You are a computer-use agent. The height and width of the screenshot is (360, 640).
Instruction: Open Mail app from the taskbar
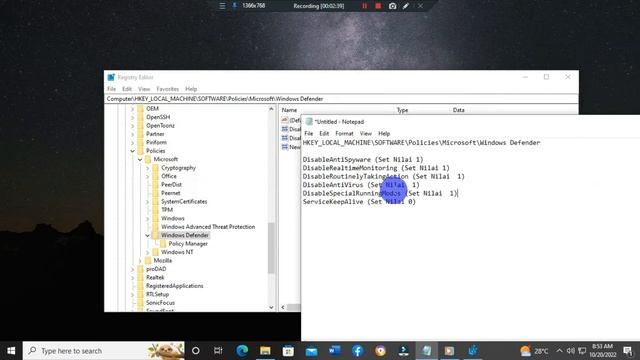311,351
